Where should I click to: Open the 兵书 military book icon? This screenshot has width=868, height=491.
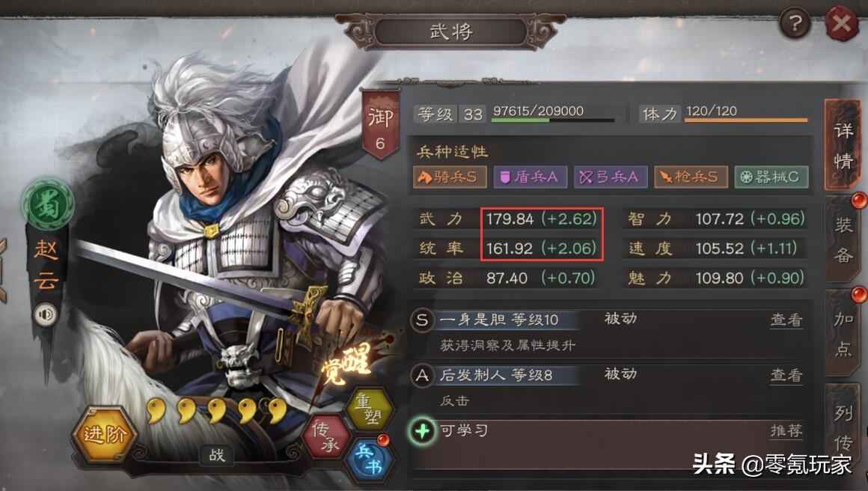[x=369, y=458]
